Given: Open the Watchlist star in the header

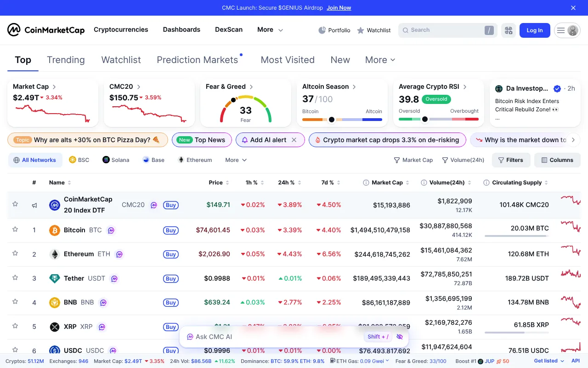Looking at the screenshot, I should [x=361, y=30].
